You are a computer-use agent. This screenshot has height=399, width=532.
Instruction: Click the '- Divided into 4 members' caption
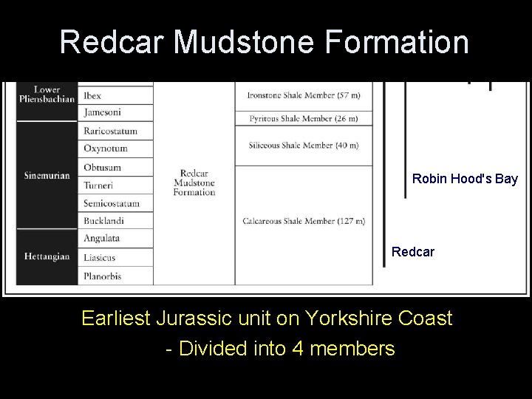coord(280,349)
